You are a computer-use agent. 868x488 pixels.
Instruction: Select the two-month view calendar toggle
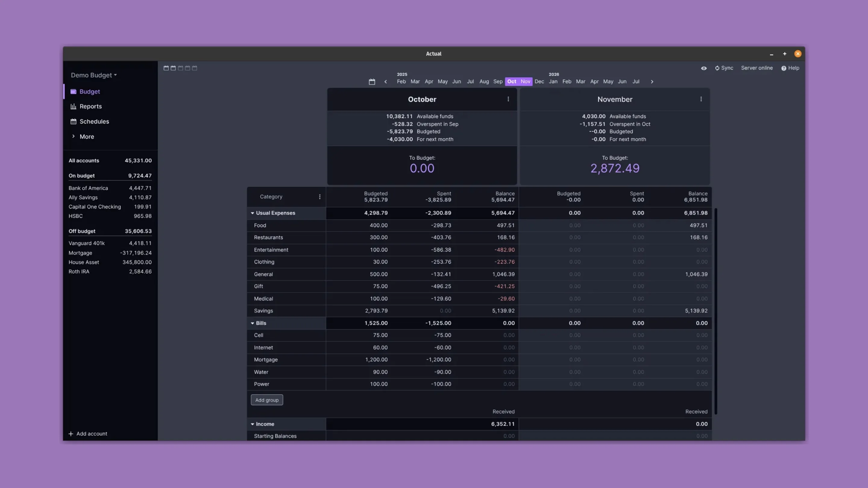point(173,68)
